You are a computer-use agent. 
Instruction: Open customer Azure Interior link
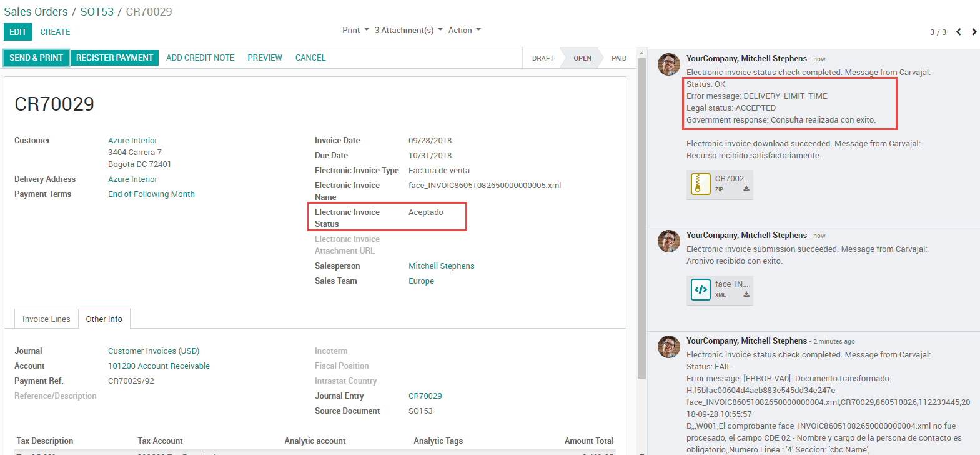click(132, 141)
